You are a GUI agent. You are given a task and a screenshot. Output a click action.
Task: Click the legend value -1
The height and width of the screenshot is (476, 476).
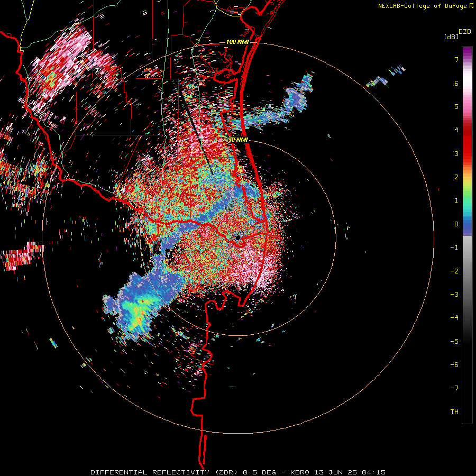point(454,248)
